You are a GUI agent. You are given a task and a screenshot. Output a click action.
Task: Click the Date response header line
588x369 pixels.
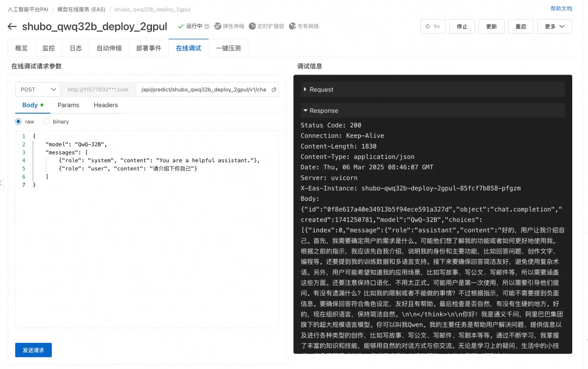(x=367, y=167)
